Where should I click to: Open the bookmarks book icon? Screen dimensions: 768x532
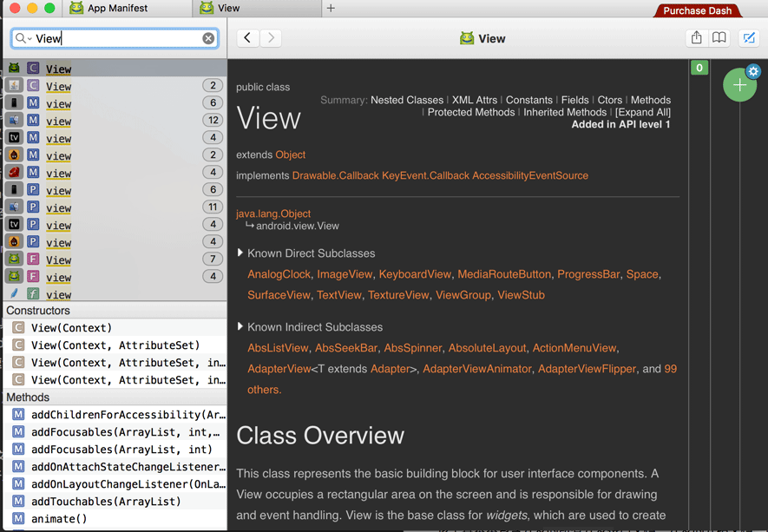coord(719,38)
